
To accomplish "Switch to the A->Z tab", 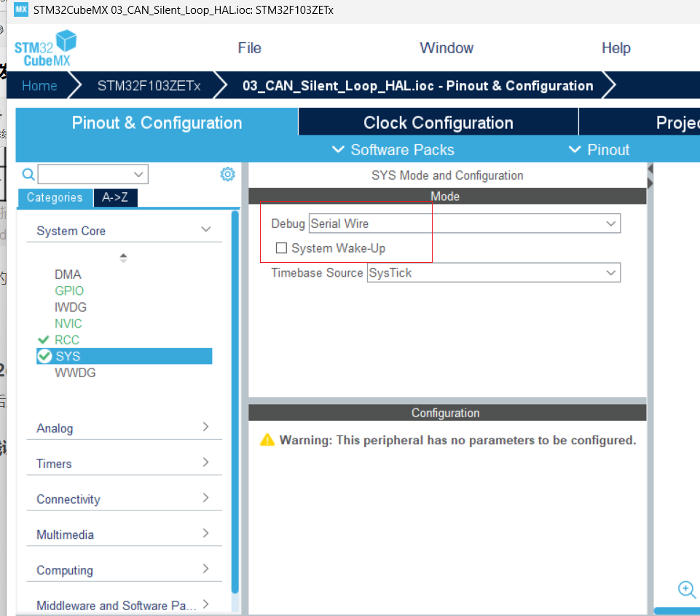I will tap(115, 197).
